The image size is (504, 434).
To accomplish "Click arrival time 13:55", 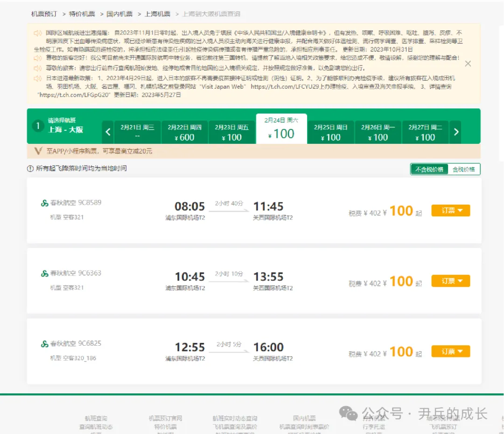I will point(268,277).
